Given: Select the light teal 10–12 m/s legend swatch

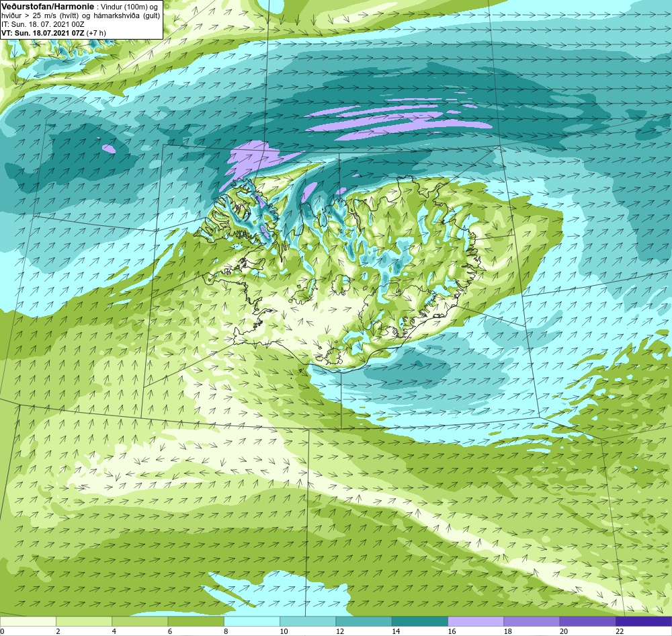Looking at the screenshot, I should coord(308,621).
